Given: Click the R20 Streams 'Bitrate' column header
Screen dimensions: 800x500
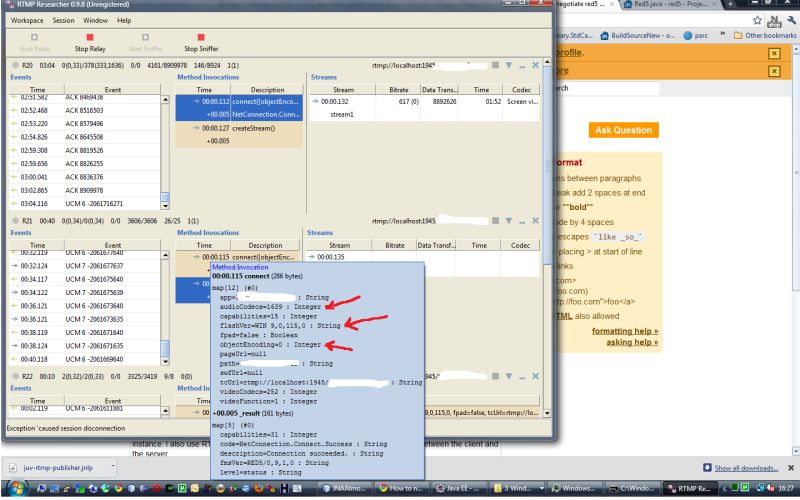Looking at the screenshot, I should point(398,90).
